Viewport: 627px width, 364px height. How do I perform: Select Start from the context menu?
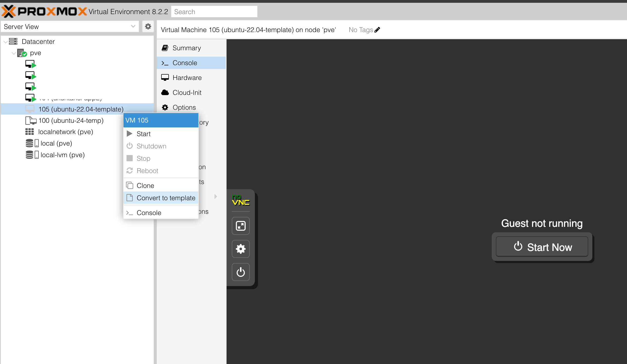coord(143,134)
